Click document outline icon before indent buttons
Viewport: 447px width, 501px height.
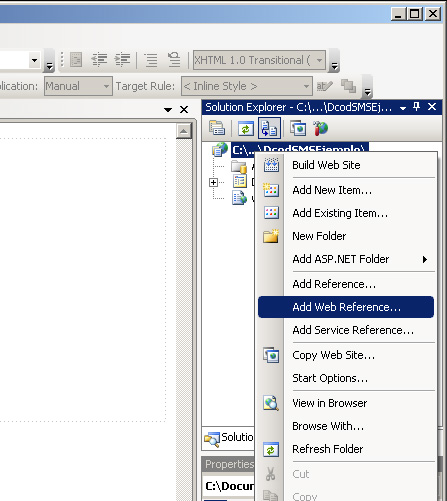76,60
